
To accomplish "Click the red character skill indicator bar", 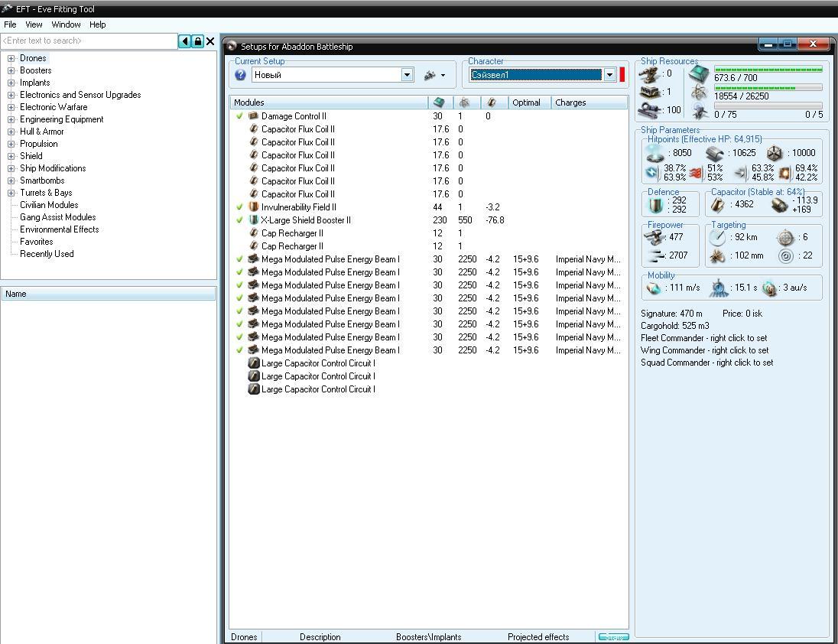I will tap(622, 75).
